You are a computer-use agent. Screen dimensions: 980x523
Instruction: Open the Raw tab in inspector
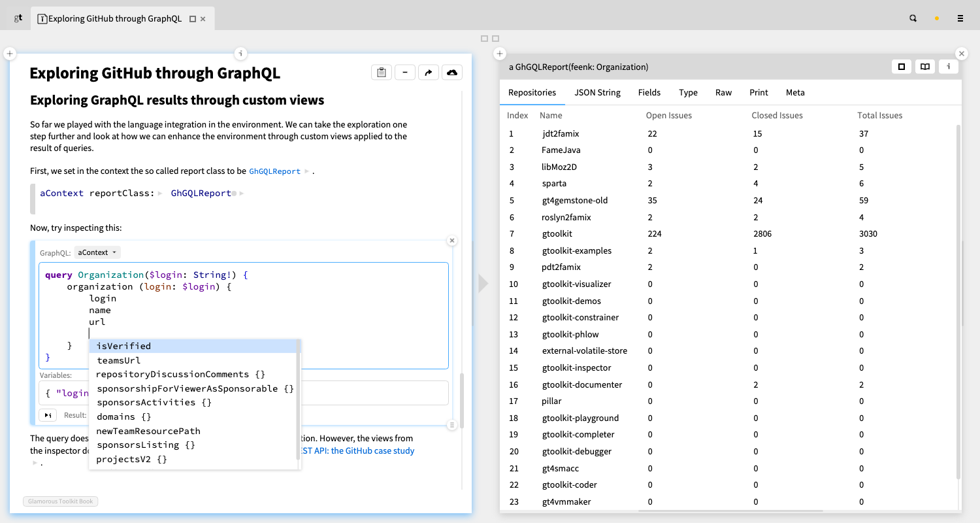pyautogui.click(x=723, y=92)
